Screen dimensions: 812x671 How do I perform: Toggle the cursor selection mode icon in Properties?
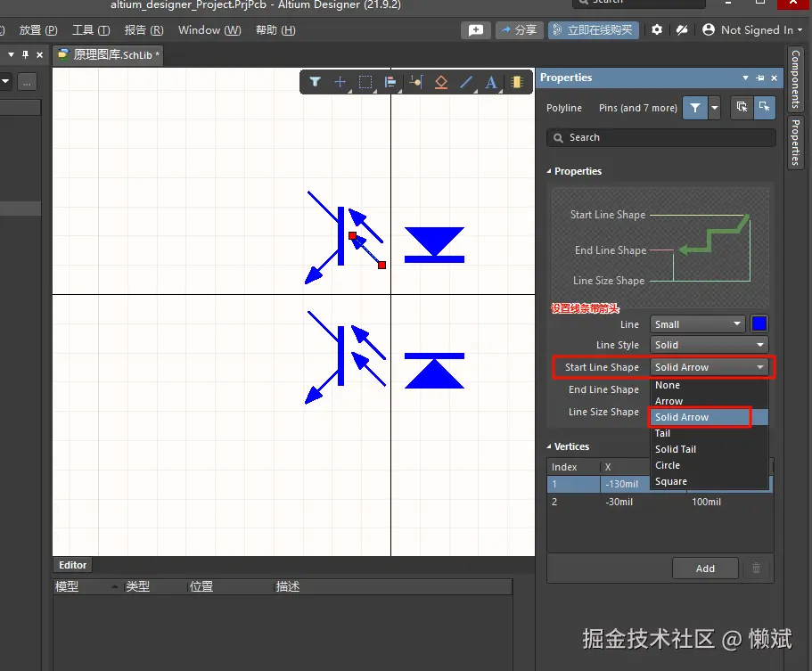point(765,107)
